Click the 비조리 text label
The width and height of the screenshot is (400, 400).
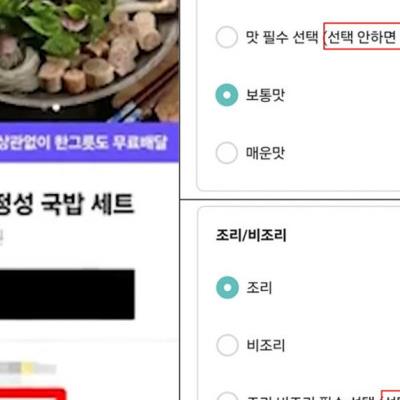point(266,345)
